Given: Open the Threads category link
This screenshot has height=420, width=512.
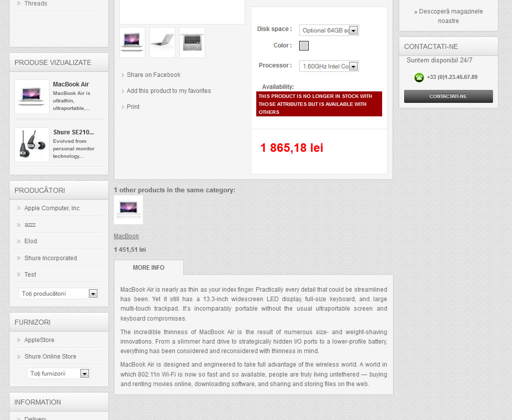Looking at the screenshot, I should (x=35, y=3).
